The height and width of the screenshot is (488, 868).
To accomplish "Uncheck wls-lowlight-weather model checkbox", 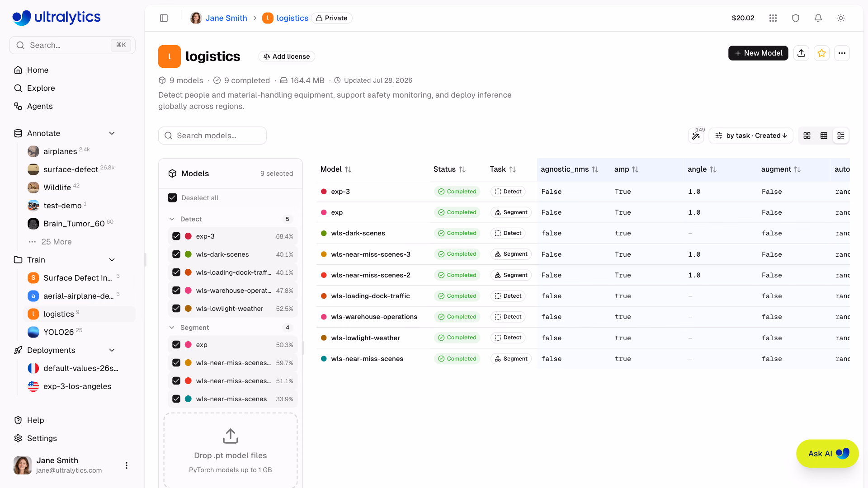I will [x=176, y=309].
